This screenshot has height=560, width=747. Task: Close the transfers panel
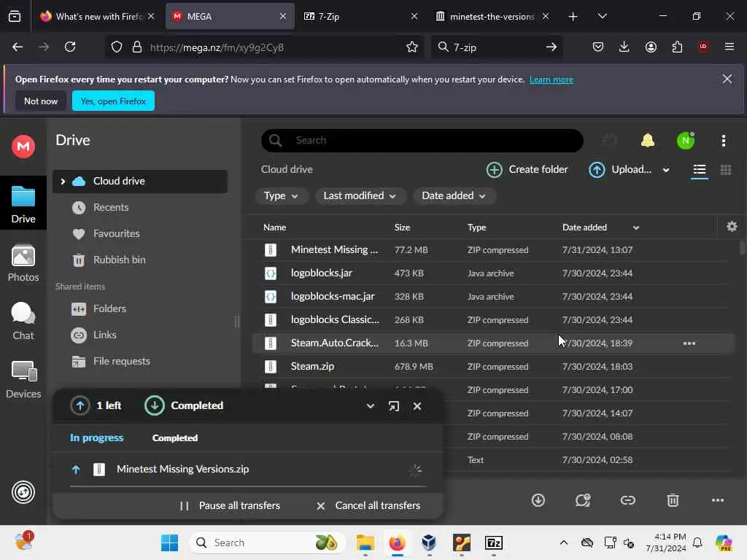417,406
